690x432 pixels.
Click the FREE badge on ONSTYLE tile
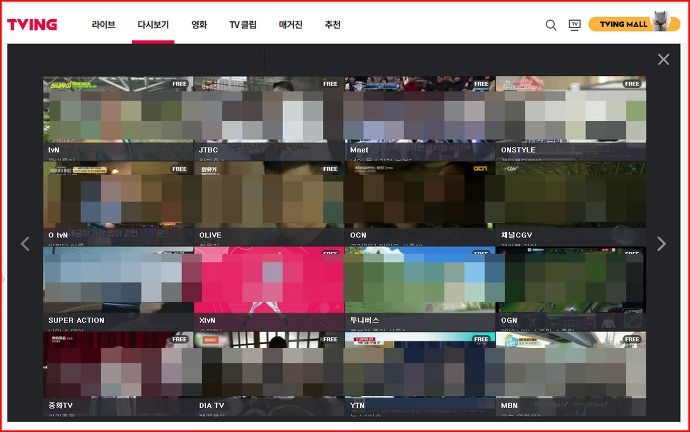(x=632, y=84)
